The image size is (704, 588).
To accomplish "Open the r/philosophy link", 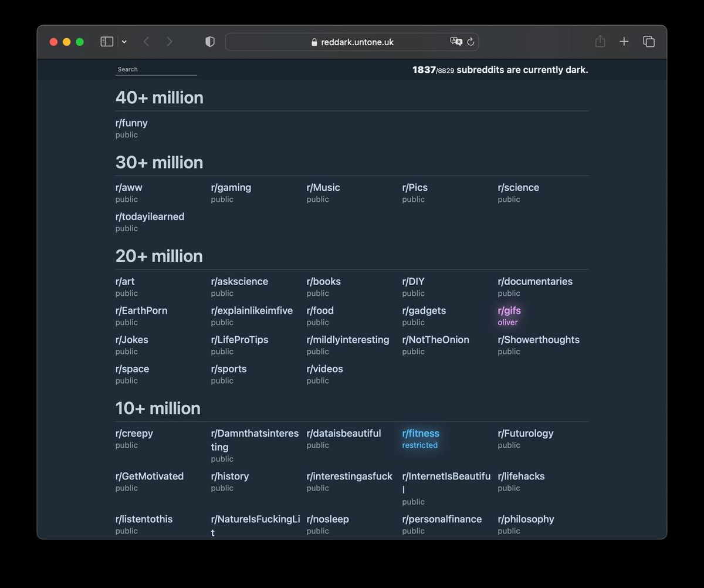I will coord(526,519).
